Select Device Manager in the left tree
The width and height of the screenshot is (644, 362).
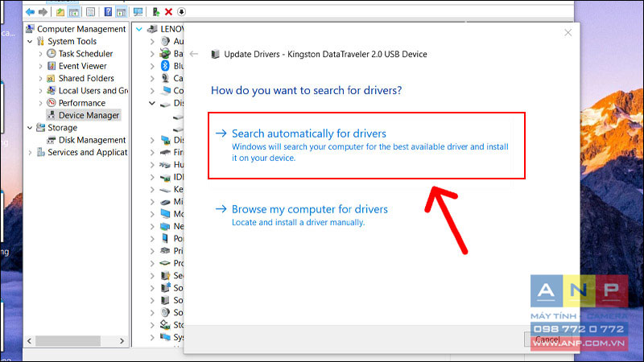pos(89,115)
